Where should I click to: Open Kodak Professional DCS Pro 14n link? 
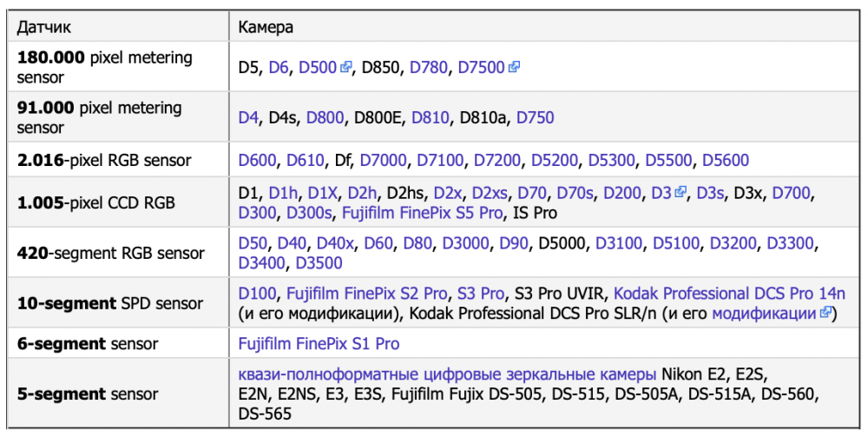(x=730, y=293)
